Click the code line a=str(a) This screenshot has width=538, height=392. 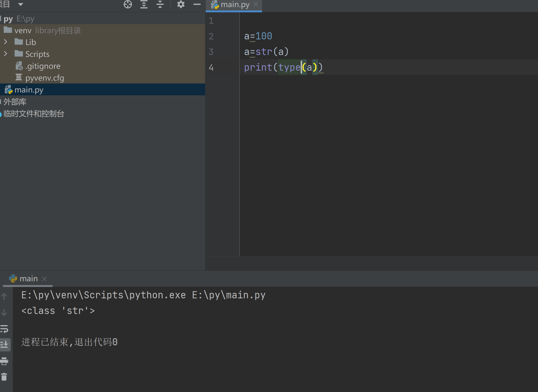pos(266,51)
